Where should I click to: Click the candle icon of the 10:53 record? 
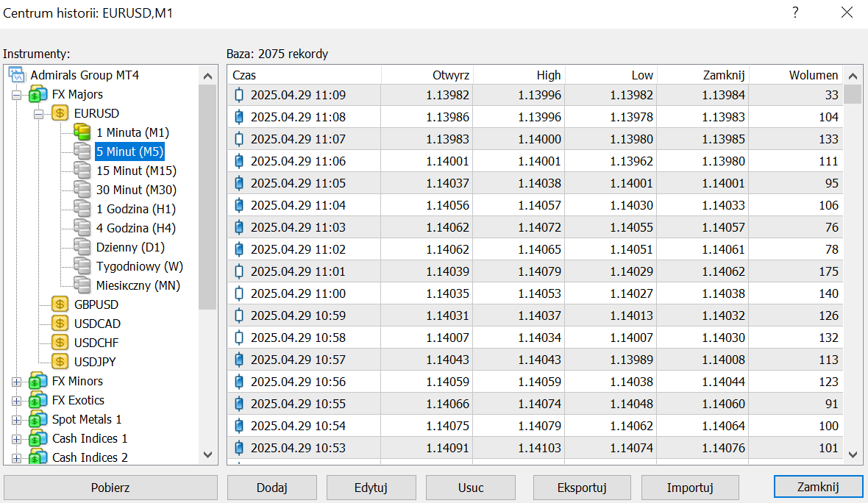click(x=239, y=448)
